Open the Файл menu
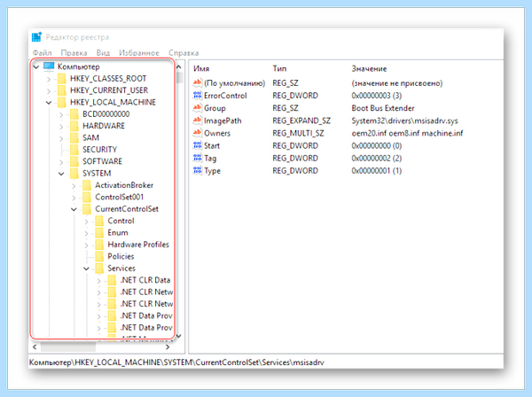Screen dimensions: 532x397 (x=42, y=53)
